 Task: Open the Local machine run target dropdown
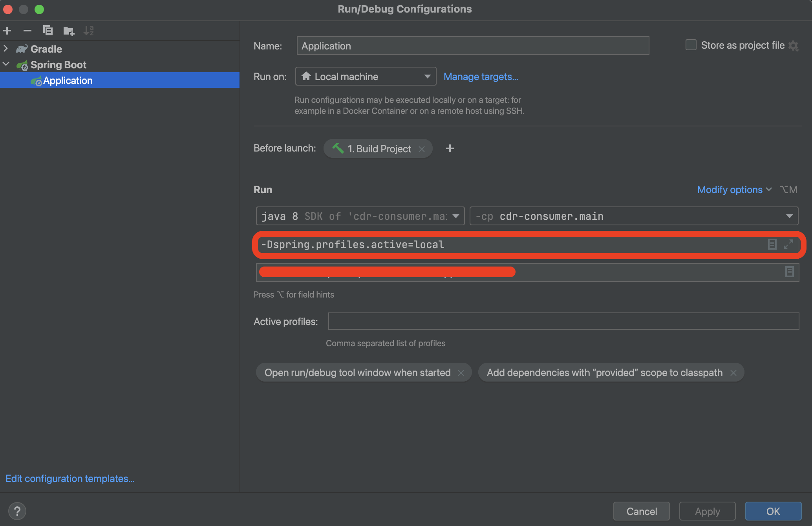[366, 77]
